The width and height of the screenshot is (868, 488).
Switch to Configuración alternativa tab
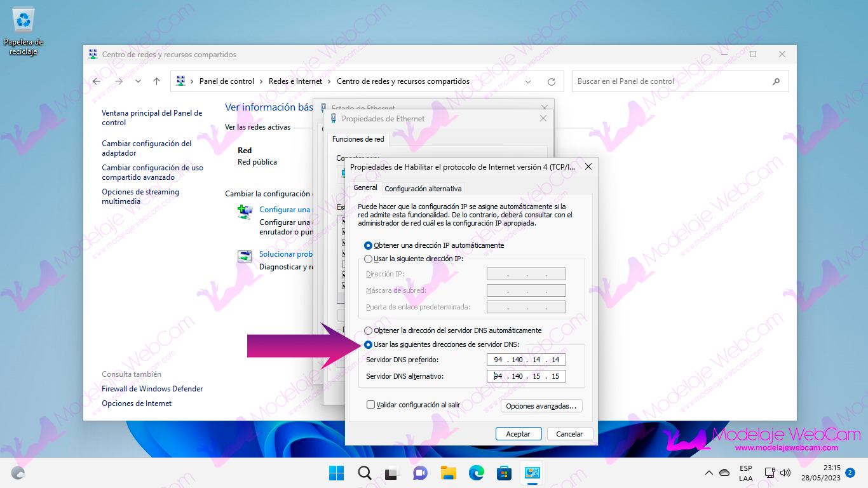423,189
